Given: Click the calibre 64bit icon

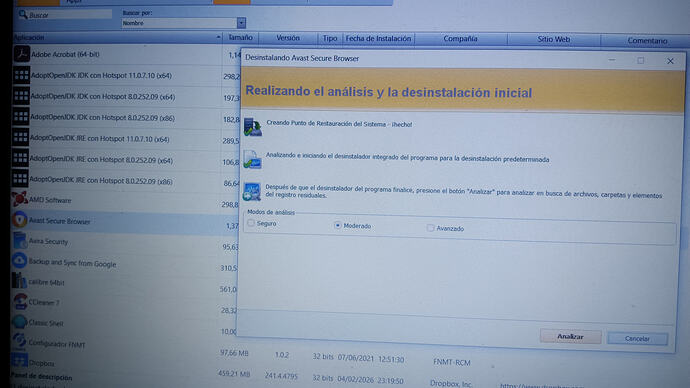Looking at the screenshot, I should 19,281.
